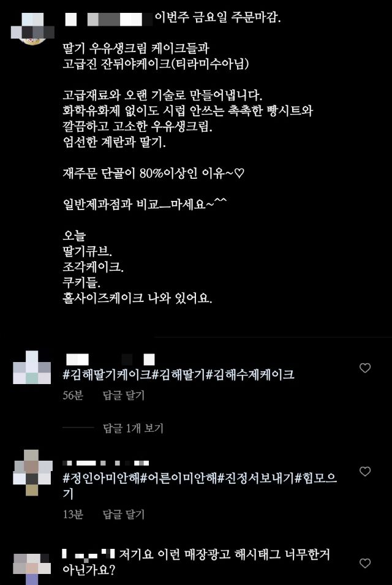
Task: Open hashtag #김해수제케이크
Action: [250, 374]
